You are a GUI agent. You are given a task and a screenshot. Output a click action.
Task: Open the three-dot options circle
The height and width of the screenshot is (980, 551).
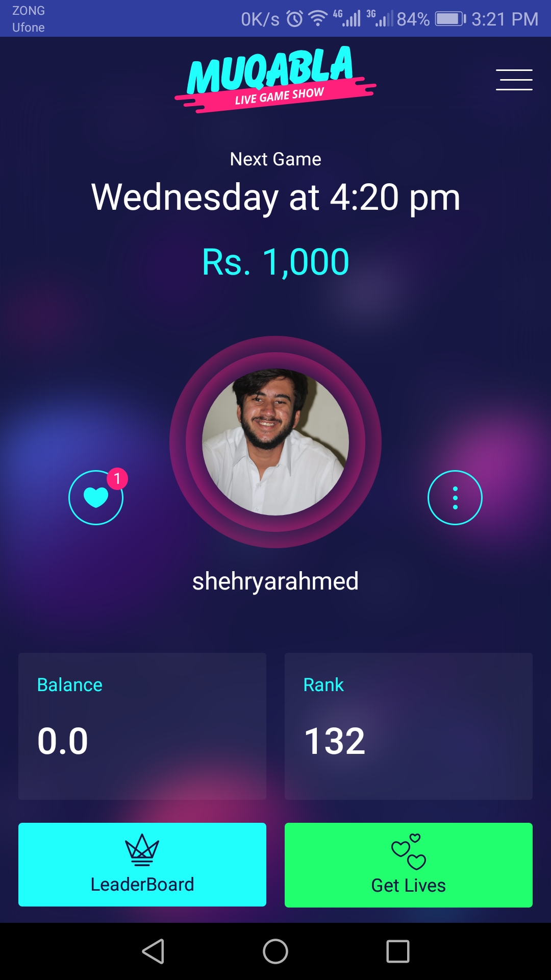coord(455,498)
